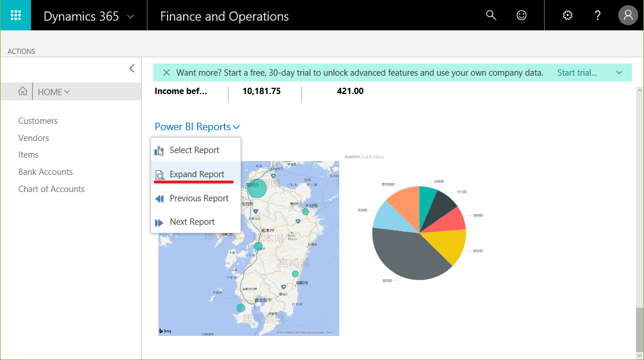The height and width of the screenshot is (360, 644).
Task: Send feedback via smiley icon
Action: (521, 15)
